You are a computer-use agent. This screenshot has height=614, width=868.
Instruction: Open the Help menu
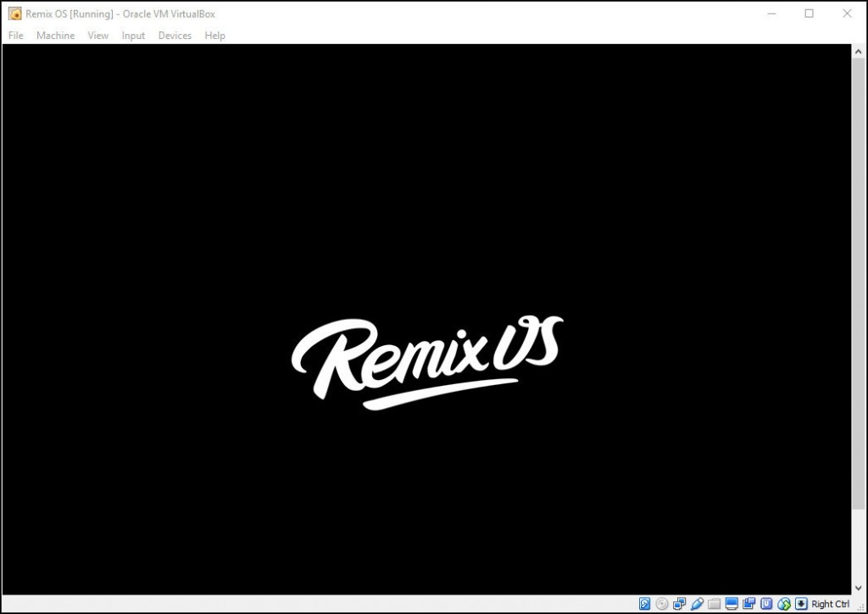(214, 36)
